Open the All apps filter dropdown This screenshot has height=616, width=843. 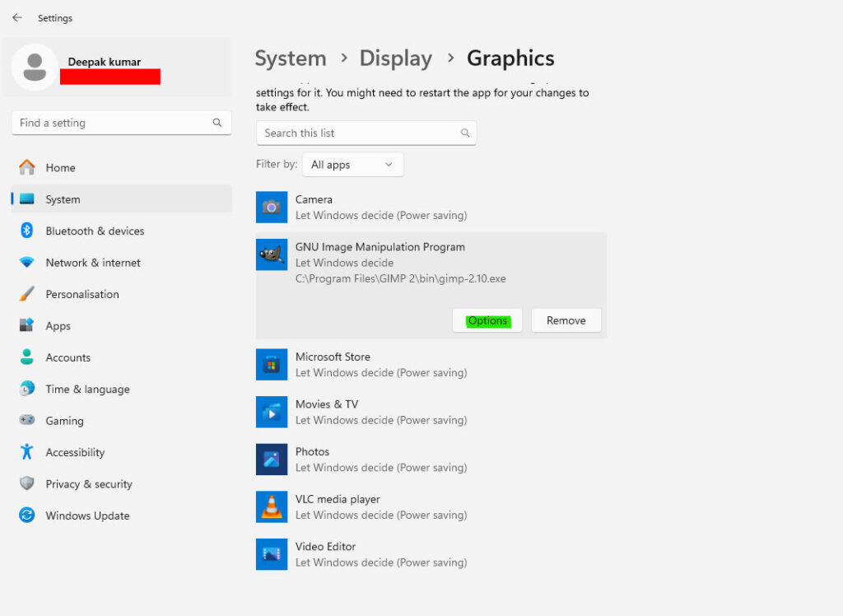(x=352, y=164)
